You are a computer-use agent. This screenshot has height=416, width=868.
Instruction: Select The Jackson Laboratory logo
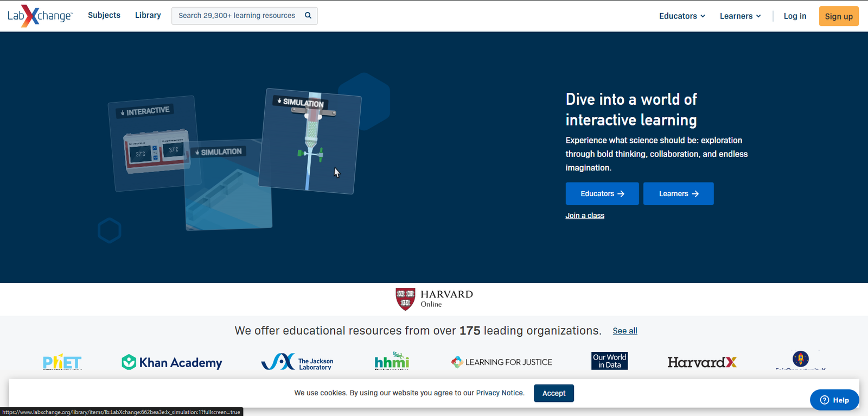[x=297, y=362]
